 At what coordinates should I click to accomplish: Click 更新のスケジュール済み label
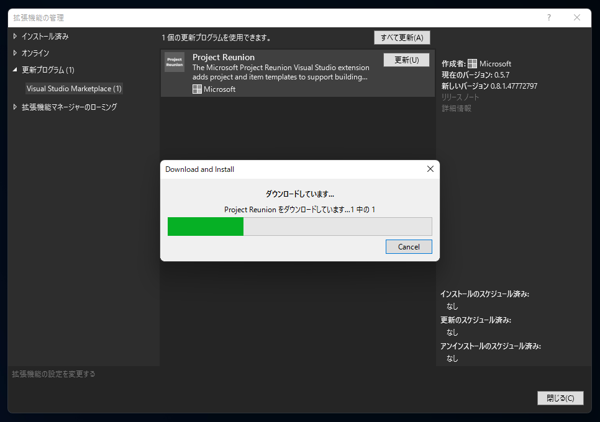[476, 320]
